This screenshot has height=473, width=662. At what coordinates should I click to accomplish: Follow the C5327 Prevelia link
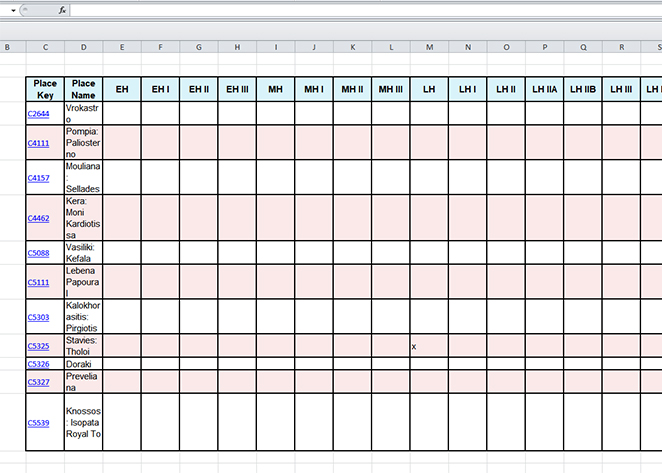coord(38,382)
